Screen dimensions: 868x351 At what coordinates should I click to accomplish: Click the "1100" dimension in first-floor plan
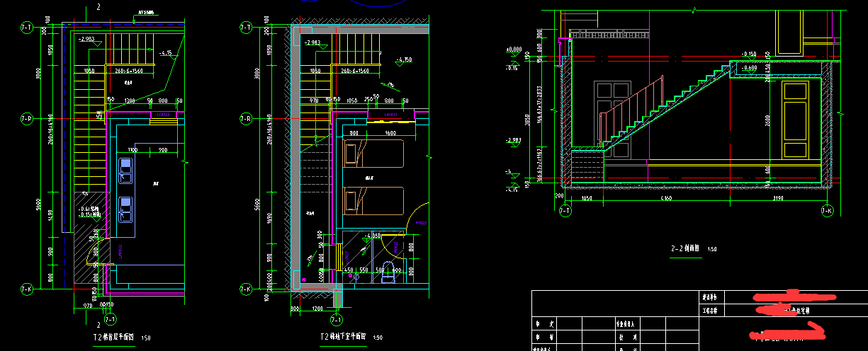pyautogui.click(x=133, y=150)
